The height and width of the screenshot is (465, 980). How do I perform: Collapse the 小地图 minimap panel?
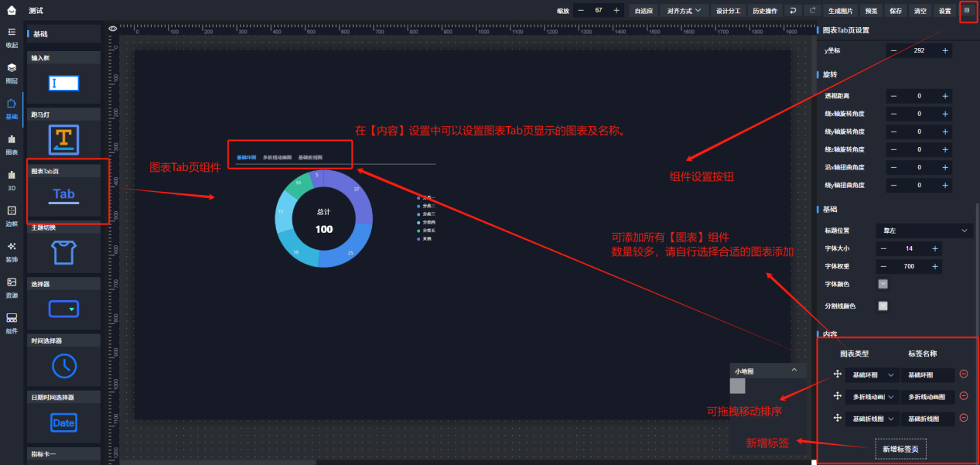coord(794,371)
